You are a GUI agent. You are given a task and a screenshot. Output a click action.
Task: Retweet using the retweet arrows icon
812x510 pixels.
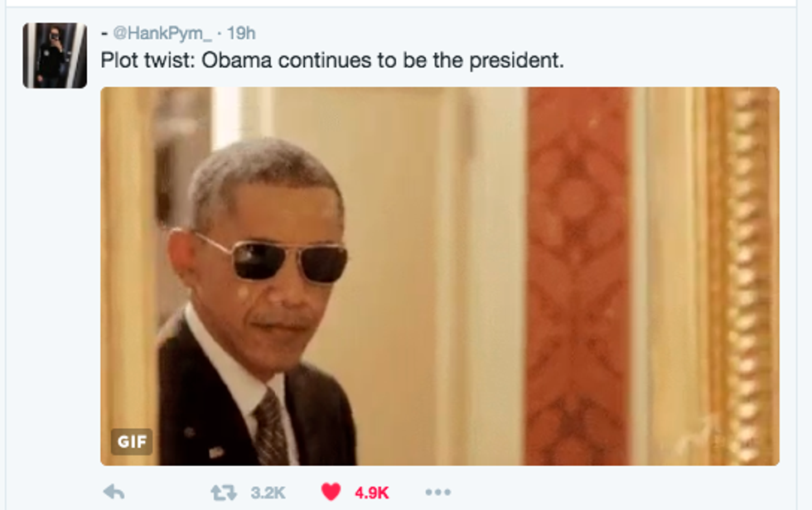point(223,493)
